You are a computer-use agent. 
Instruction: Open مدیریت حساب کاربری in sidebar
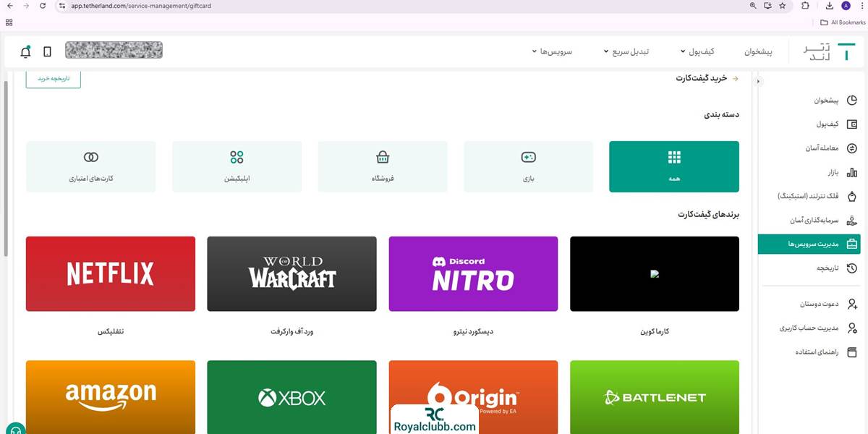coord(809,328)
